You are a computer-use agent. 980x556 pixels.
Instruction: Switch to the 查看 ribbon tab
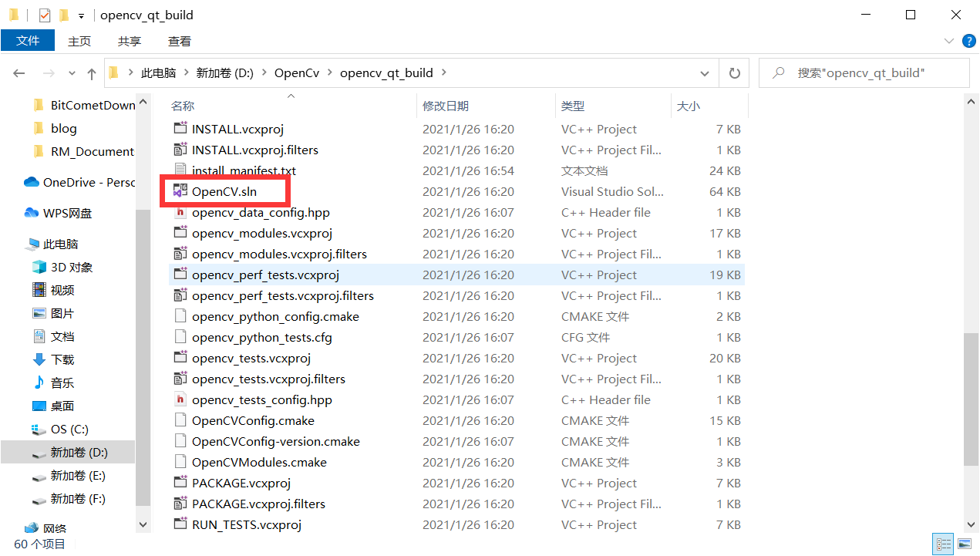[180, 41]
